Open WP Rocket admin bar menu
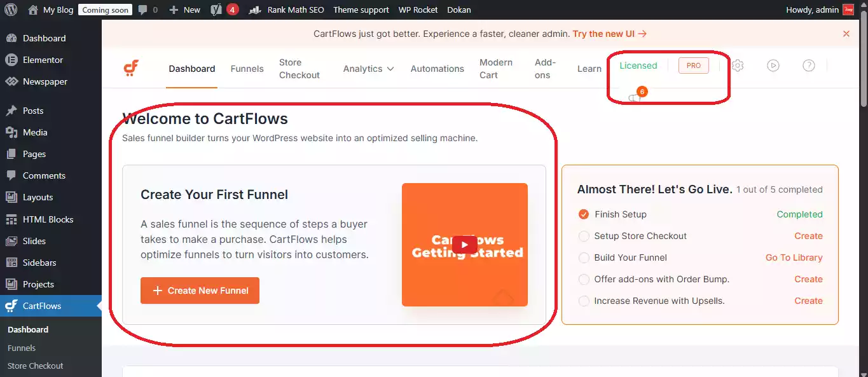868x377 pixels. (x=418, y=10)
